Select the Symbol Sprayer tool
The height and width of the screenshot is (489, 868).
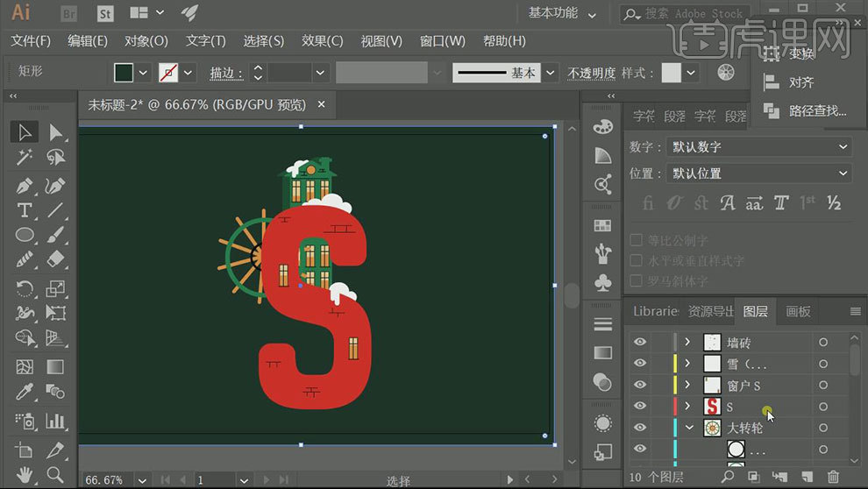pos(25,421)
